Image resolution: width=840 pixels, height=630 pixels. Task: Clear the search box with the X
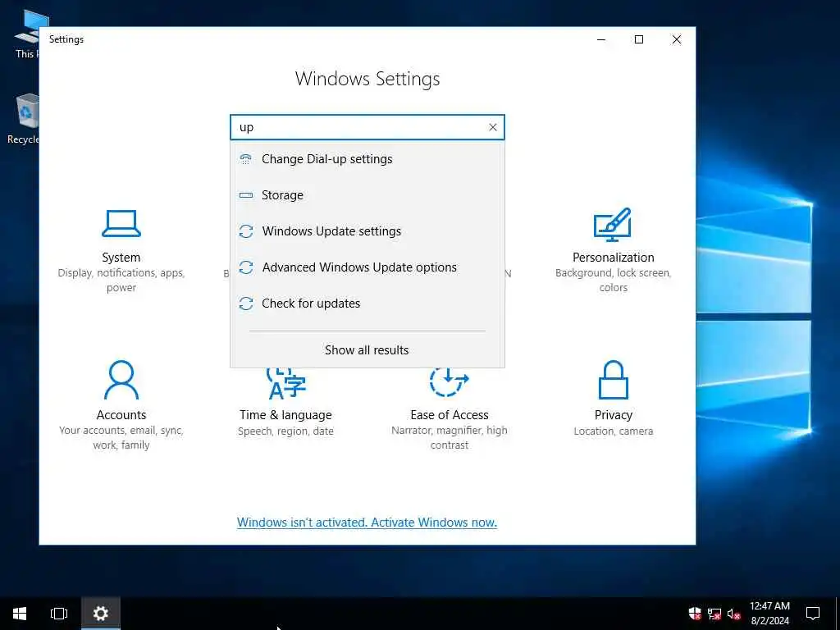pos(493,127)
